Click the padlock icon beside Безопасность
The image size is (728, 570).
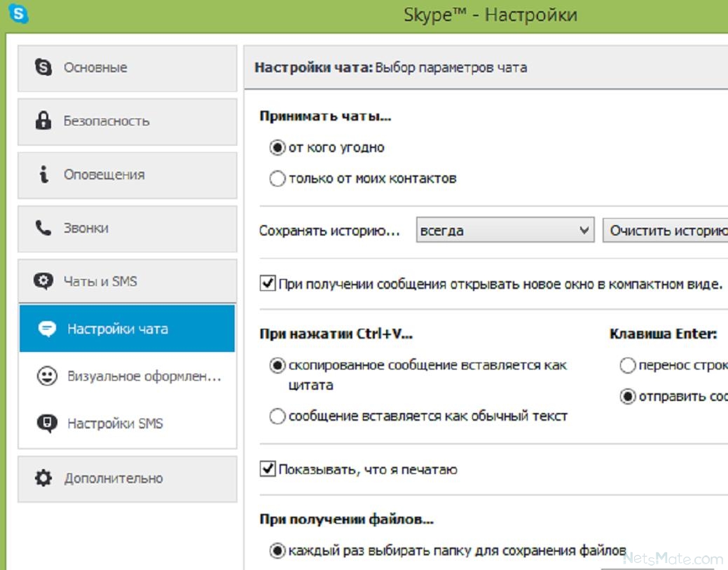pos(43,121)
